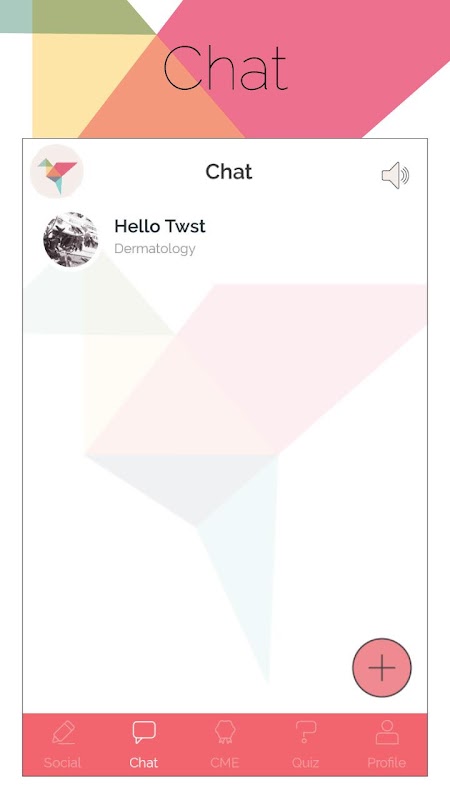Screen dimensions: 450x800
Task: Open the CME award badge icon
Action: [224, 732]
